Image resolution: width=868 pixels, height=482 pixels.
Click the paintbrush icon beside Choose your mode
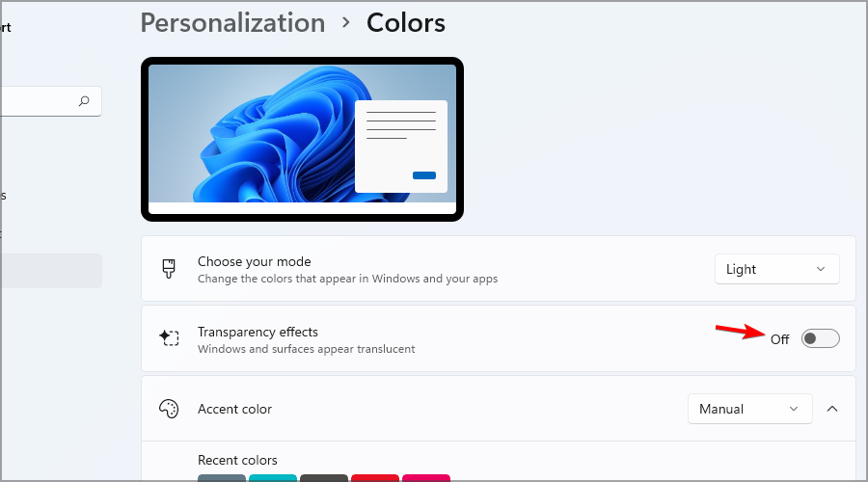[169, 269]
